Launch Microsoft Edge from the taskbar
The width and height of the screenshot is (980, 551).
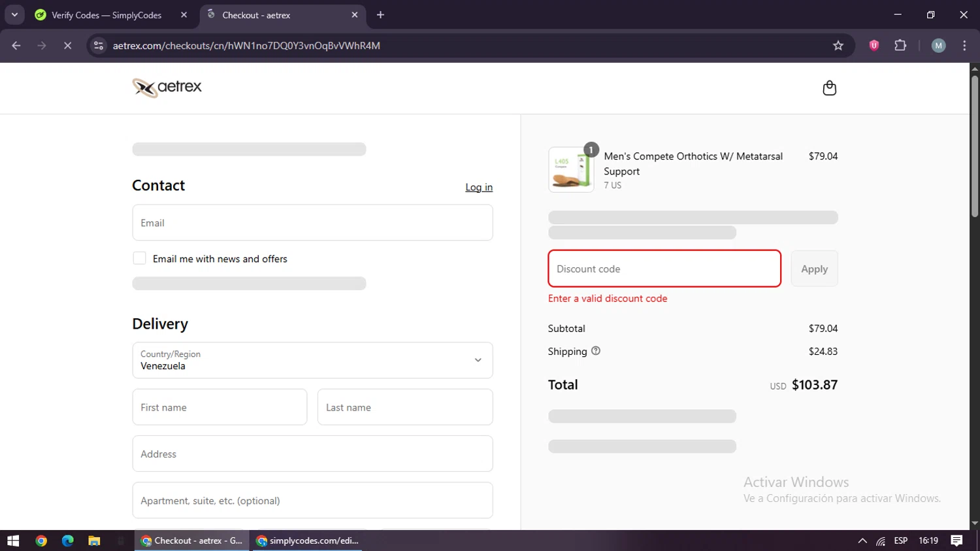coord(68,541)
